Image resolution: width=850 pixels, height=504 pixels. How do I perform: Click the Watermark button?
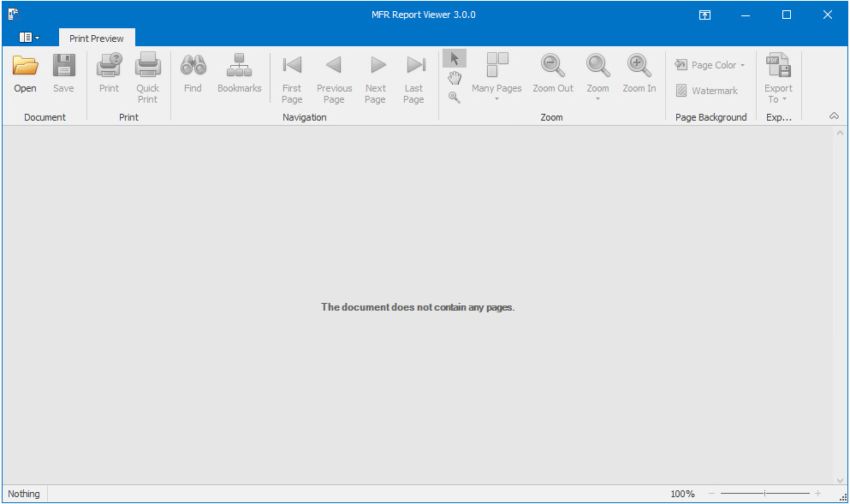[x=706, y=91]
